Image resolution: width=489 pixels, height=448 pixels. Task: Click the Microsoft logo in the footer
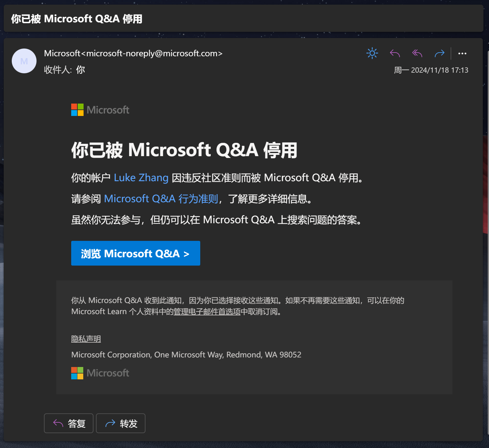pyautogui.click(x=100, y=373)
